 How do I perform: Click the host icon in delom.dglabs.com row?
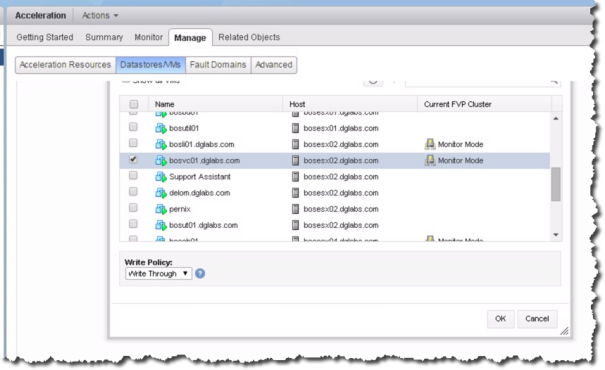point(295,193)
